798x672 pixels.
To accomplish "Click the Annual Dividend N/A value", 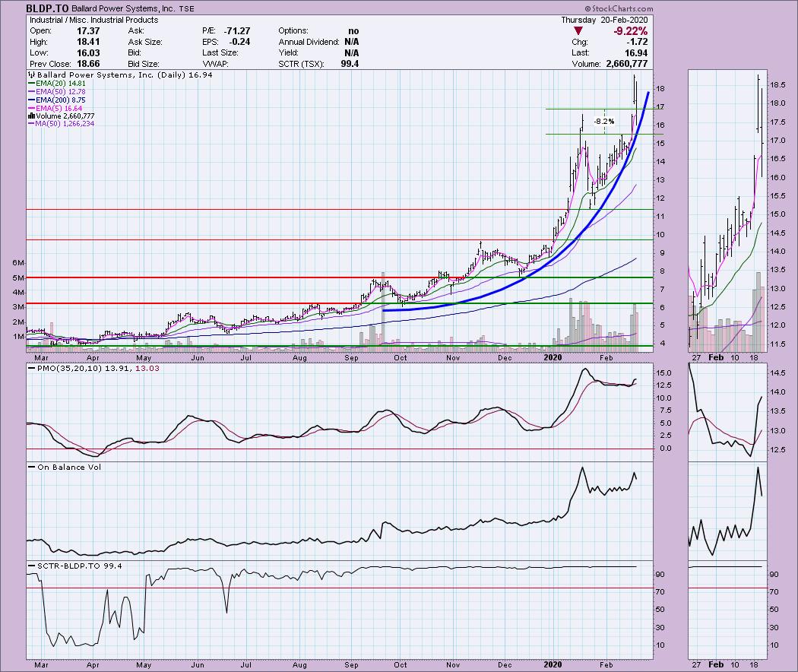I will coord(352,42).
